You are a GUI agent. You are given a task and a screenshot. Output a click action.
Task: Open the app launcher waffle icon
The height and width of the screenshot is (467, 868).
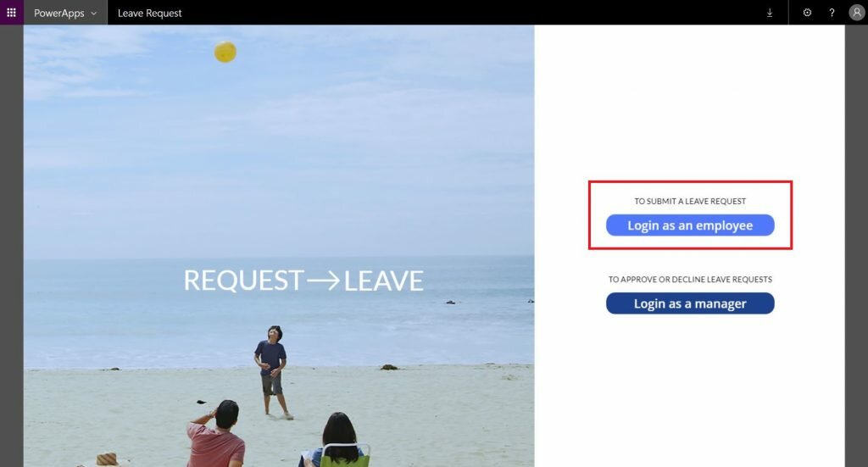[x=11, y=12]
